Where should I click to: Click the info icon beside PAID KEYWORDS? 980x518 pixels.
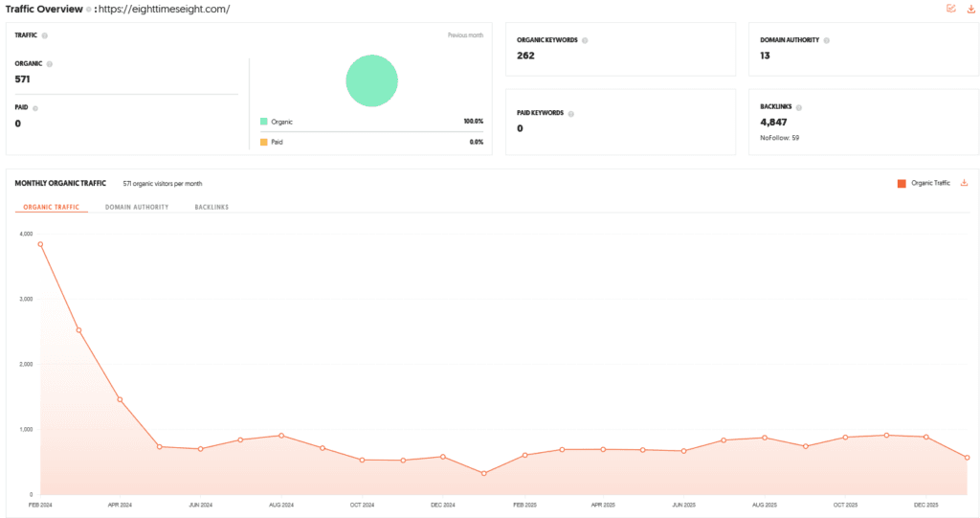coord(571,114)
